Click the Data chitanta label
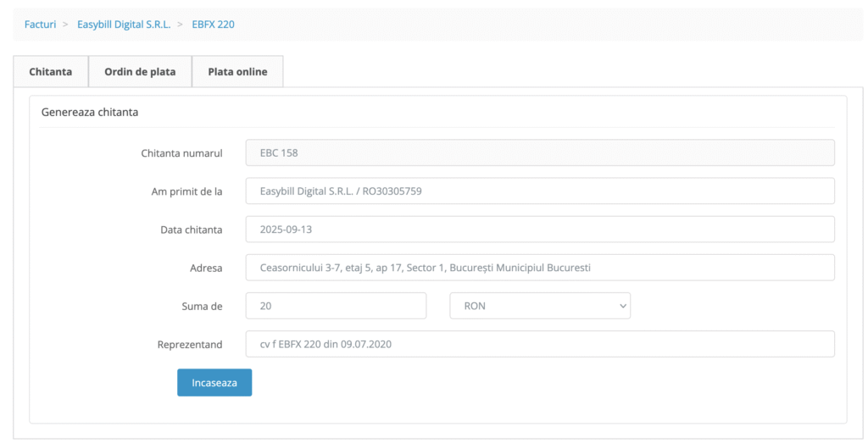The height and width of the screenshot is (443, 868). 191,230
